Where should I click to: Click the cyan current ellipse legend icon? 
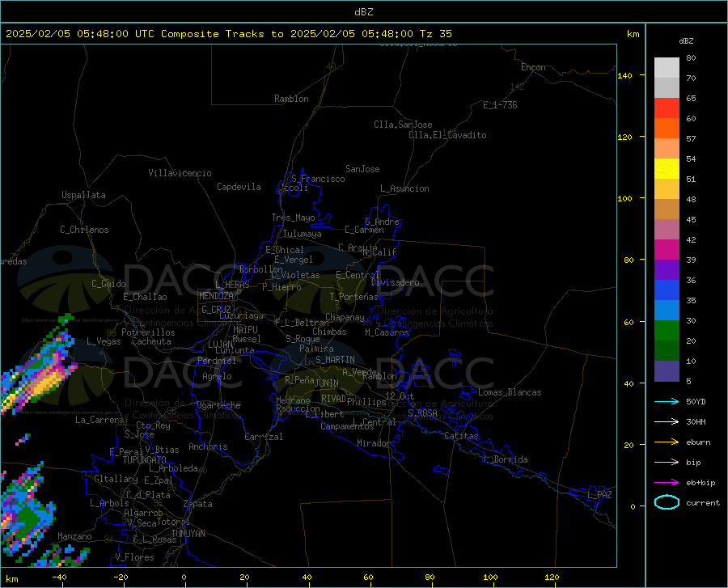(667, 502)
